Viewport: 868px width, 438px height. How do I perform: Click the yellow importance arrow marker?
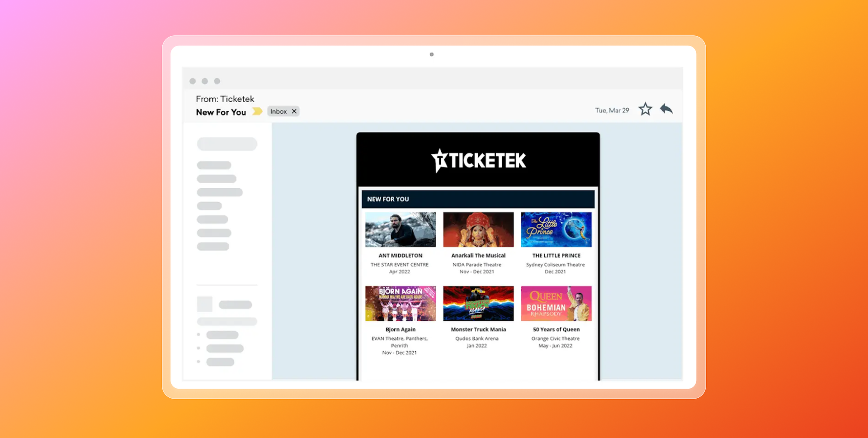pyautogui.click(x=257, y=111)
